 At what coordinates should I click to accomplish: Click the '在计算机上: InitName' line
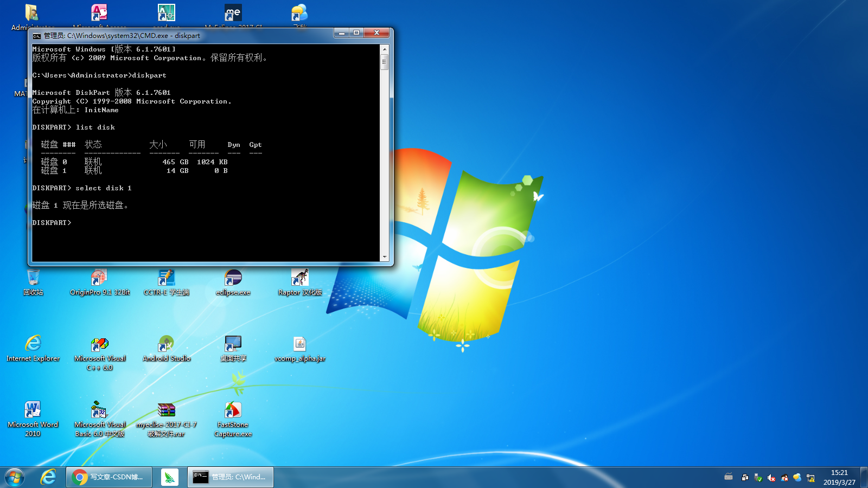pyautogui.click(x=75, y=110)
